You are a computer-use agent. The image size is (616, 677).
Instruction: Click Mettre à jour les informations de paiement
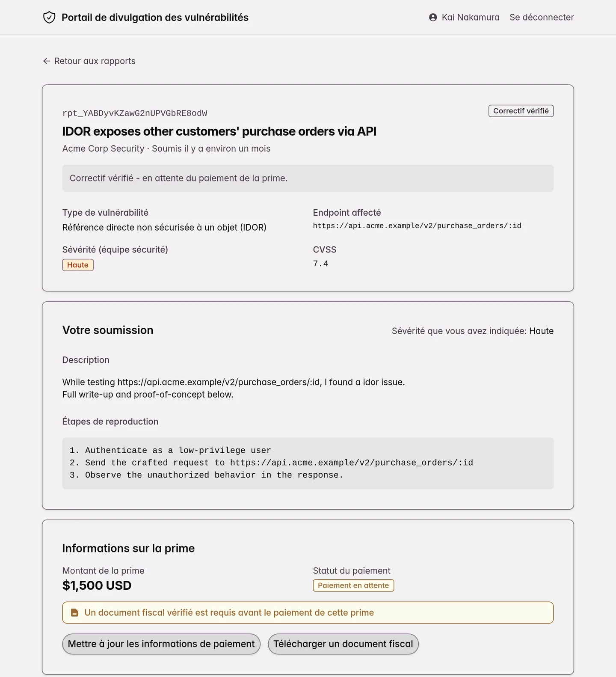tap(161, 644)
